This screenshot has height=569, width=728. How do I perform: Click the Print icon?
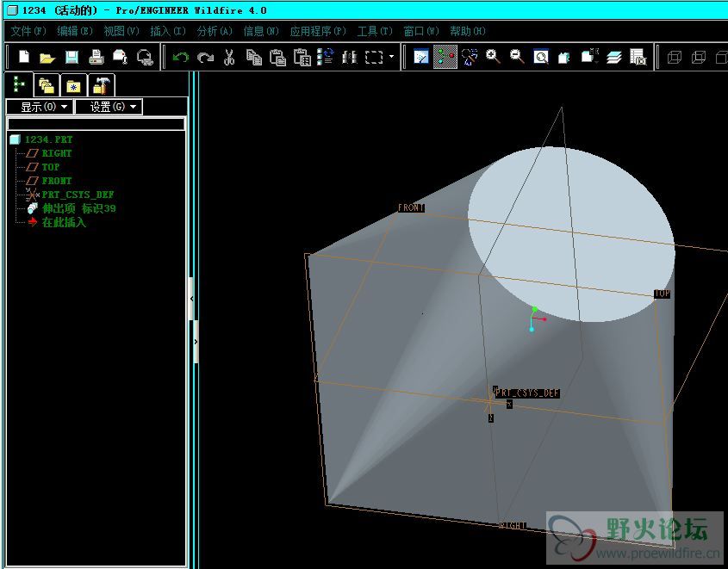coord(96,57)
